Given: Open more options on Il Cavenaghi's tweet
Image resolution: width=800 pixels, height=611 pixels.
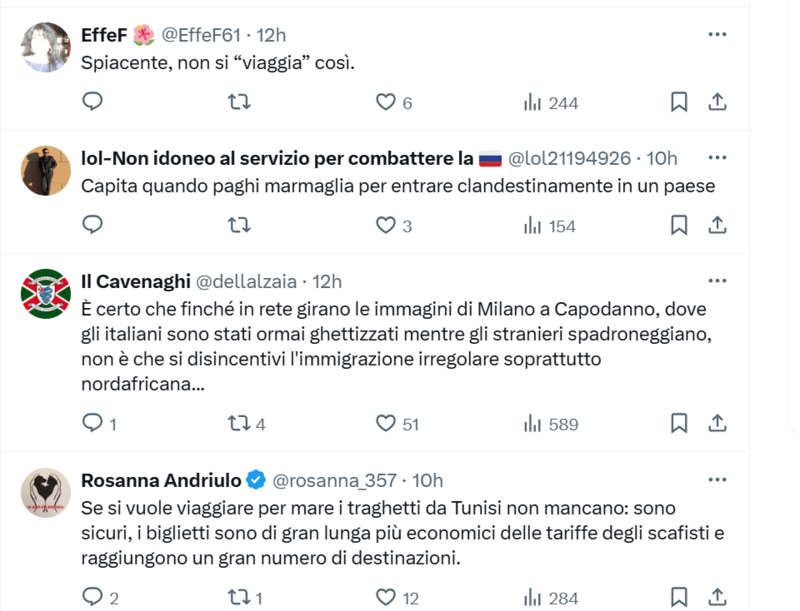Looking at the screenshot, I should 717,281.
